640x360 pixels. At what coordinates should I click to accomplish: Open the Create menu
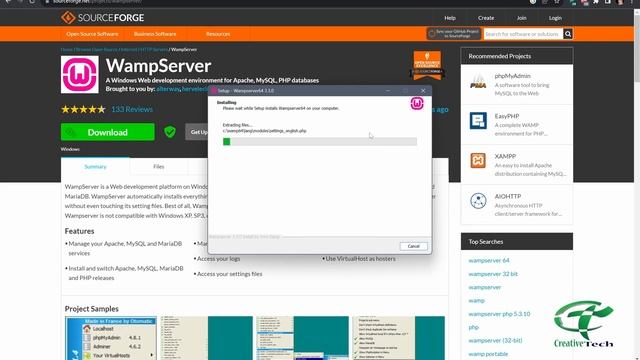point(486,18)
